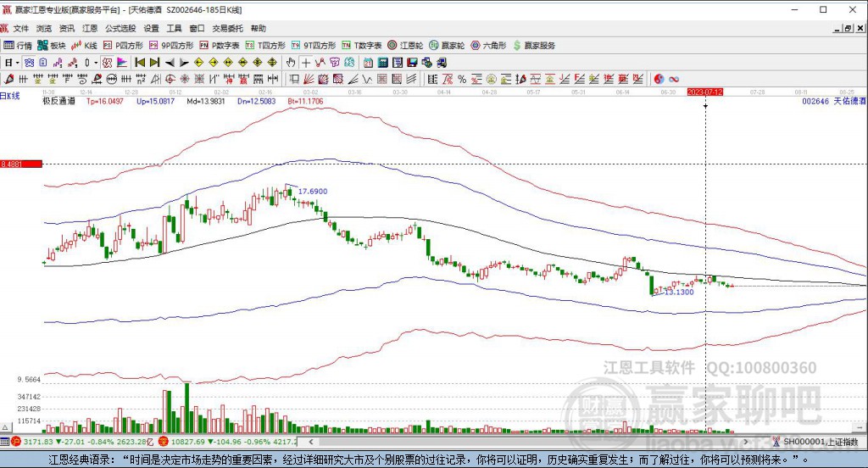Expand the 日 period dropdown
This screenshot has width=868, height=468.
pos(17,63)
